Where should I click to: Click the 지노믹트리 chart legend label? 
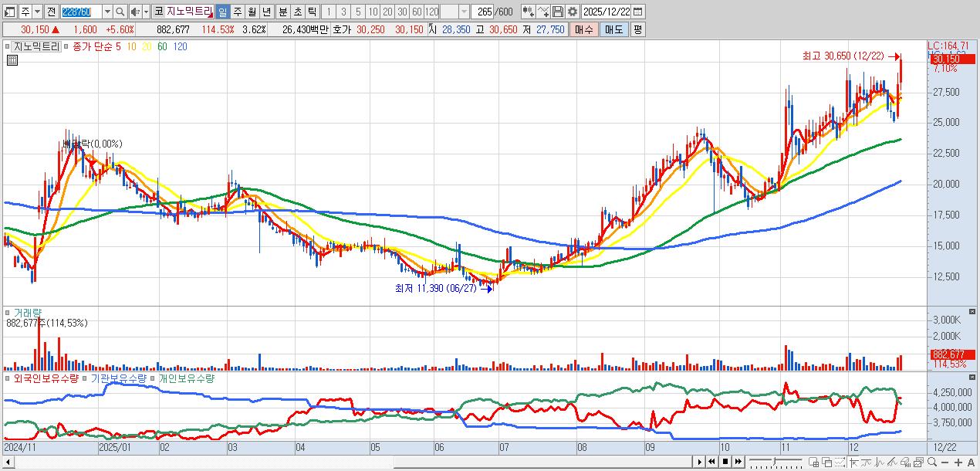pyautogui.click(x=36, y=47)
